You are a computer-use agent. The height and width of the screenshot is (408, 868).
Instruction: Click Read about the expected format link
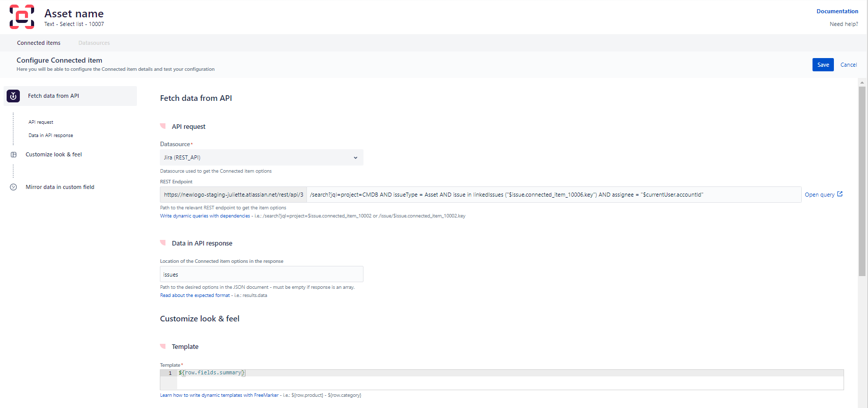(x=194, y=295)
